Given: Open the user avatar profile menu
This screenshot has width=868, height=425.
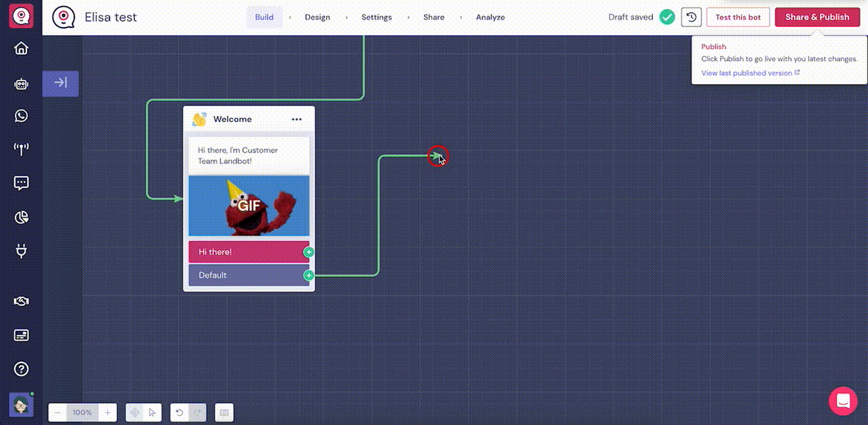Looking at the screenshot, I should point(21,405).
